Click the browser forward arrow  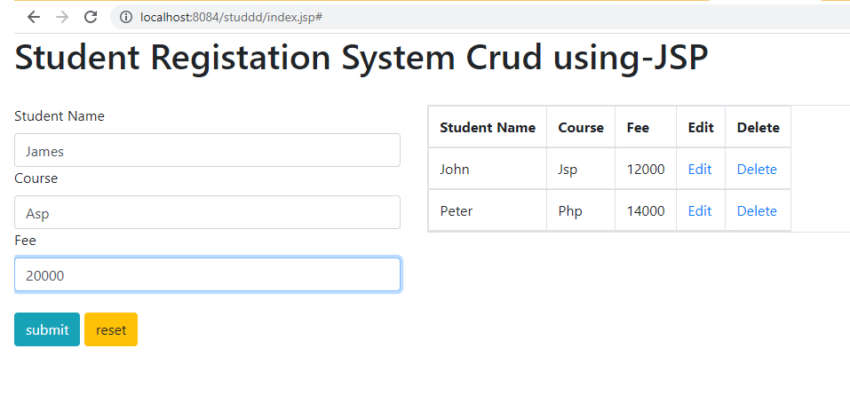tap(62, 17)
